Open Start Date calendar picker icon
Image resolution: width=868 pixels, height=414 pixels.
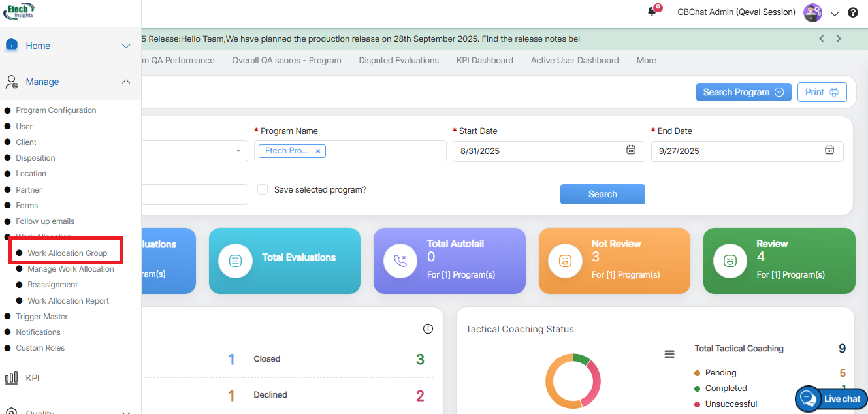click(631, 150)
